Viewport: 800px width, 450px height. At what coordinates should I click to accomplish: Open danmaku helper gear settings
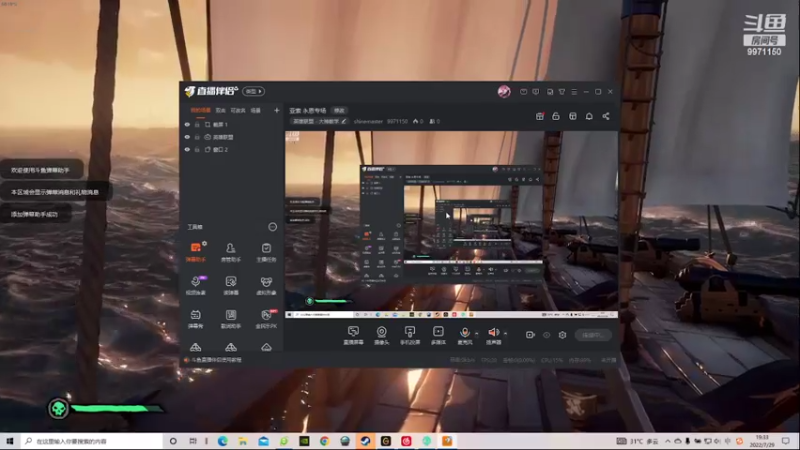tap(205, 243)
